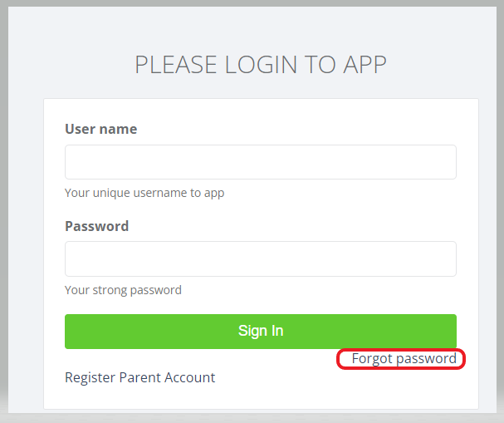Place cursor in the username text box

[260, 162]
